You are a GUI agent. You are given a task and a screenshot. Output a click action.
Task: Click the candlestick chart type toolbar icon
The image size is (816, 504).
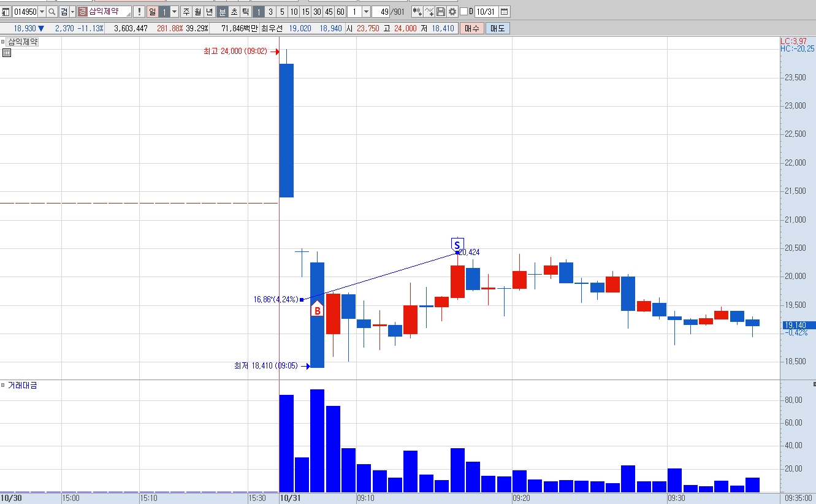[x=417, y=12]
